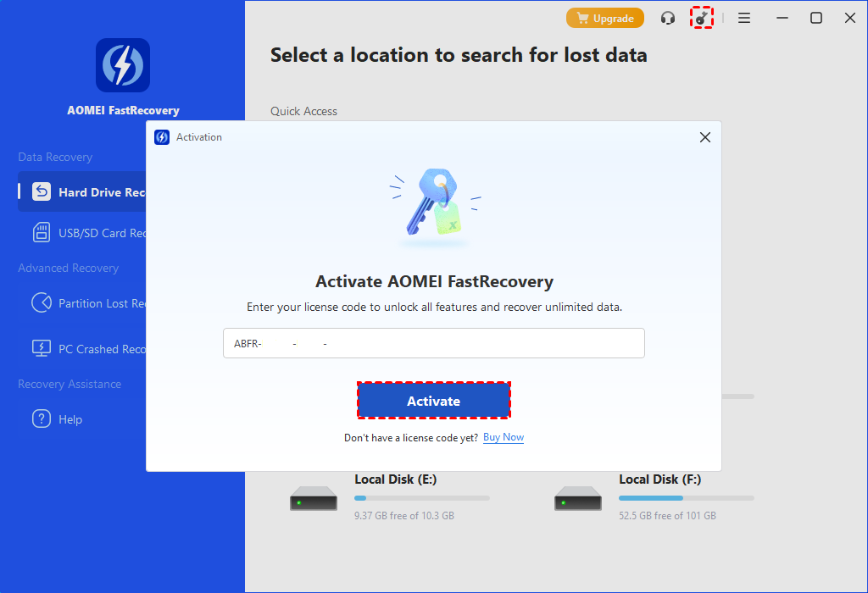Viewport: 868px width, 593px height.
Task: Select Hard Drive Recovery in sidebar
Action: pos(82,192)
